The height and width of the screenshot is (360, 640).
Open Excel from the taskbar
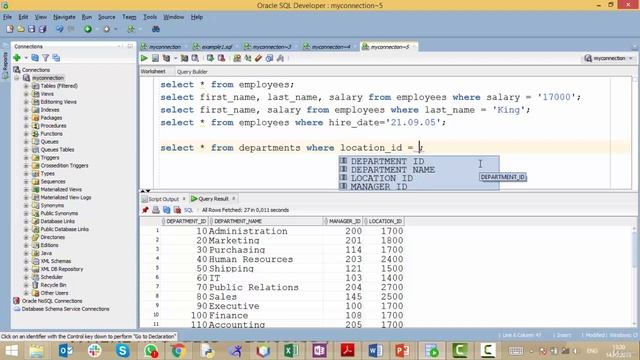pyautogui.click(x=291, y=351)
